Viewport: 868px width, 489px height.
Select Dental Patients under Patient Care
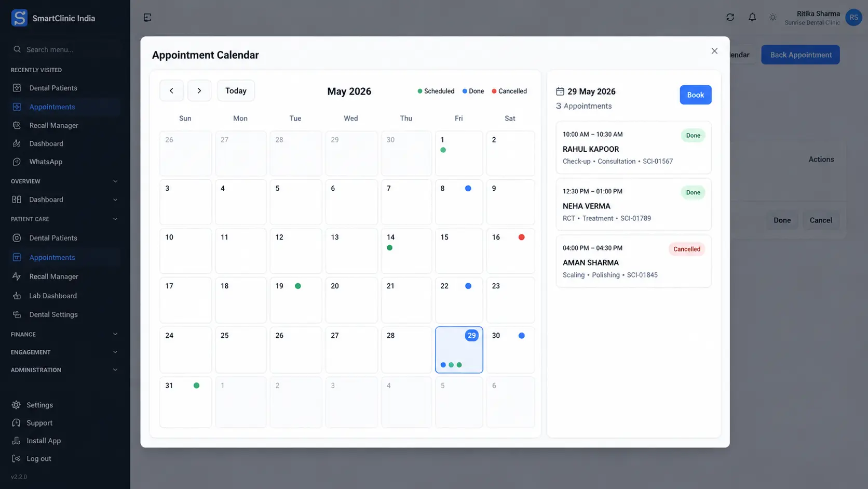65,238
